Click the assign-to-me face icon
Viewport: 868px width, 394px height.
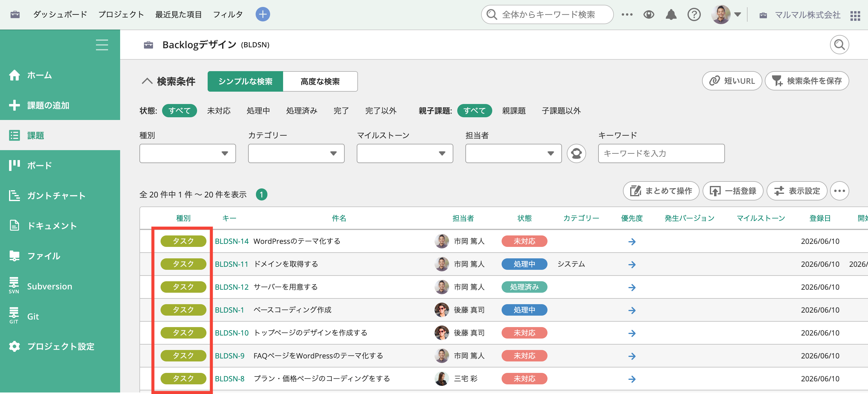coord(576,153)
